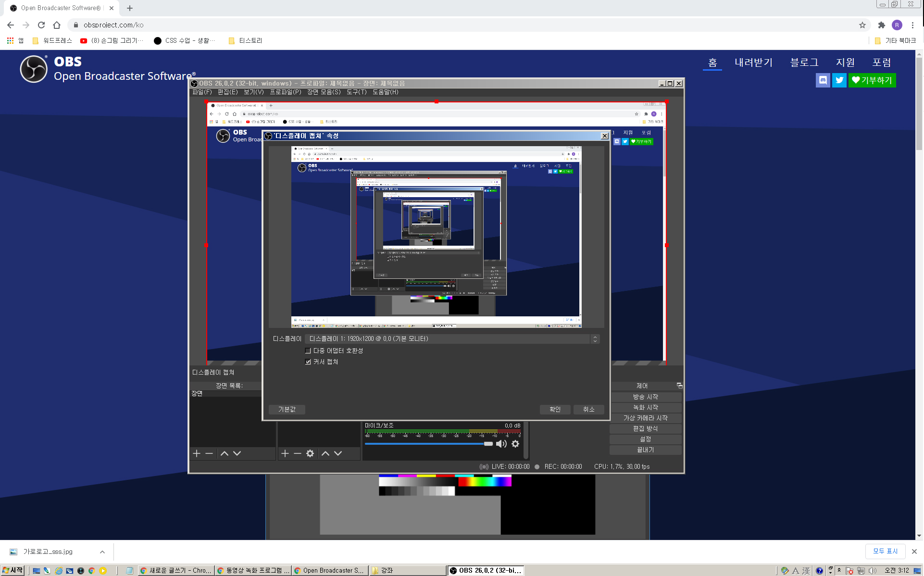Pop out the 제어 dock panel

pyautogui.click(x=679, y=386)
